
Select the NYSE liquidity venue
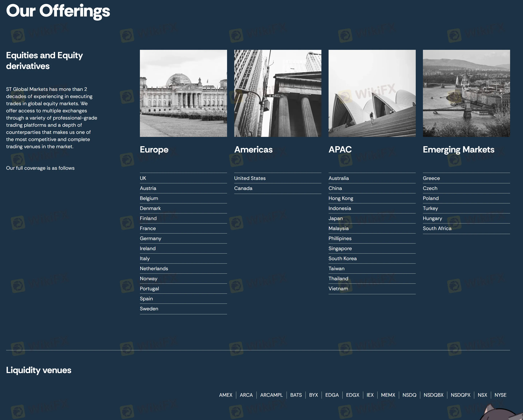click(500, 395)
